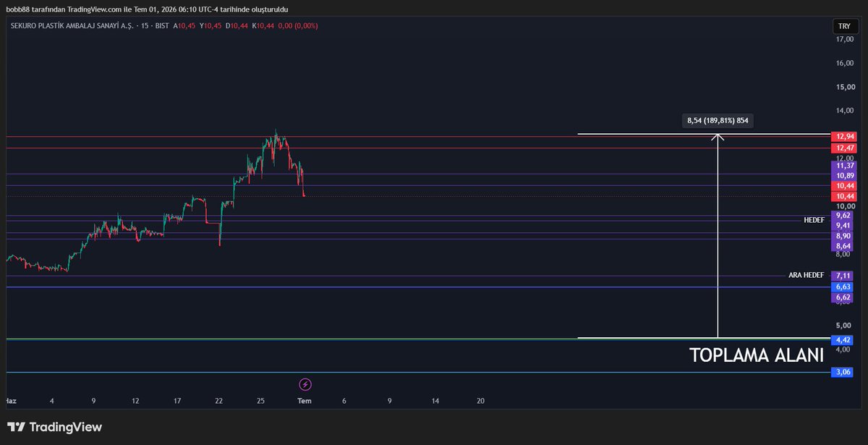Select the 12,94 price level label
The height and width of the screenshot is (445, 868).
point(844,137)
